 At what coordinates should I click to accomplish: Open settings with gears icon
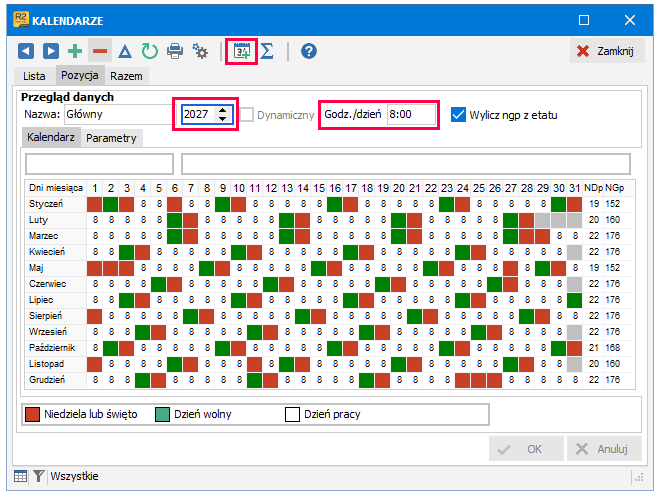pos(200,51)
